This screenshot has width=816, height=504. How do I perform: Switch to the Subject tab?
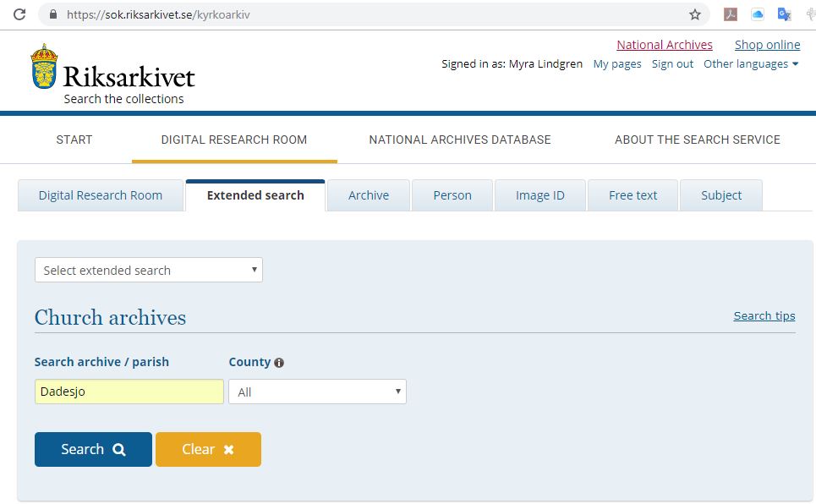click(x=721, y=195)
